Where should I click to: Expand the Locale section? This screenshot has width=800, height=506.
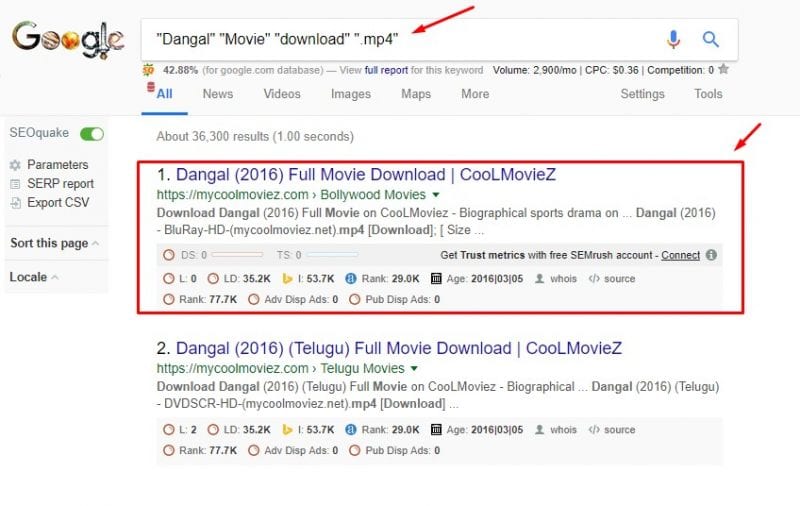tap(34, 277)
